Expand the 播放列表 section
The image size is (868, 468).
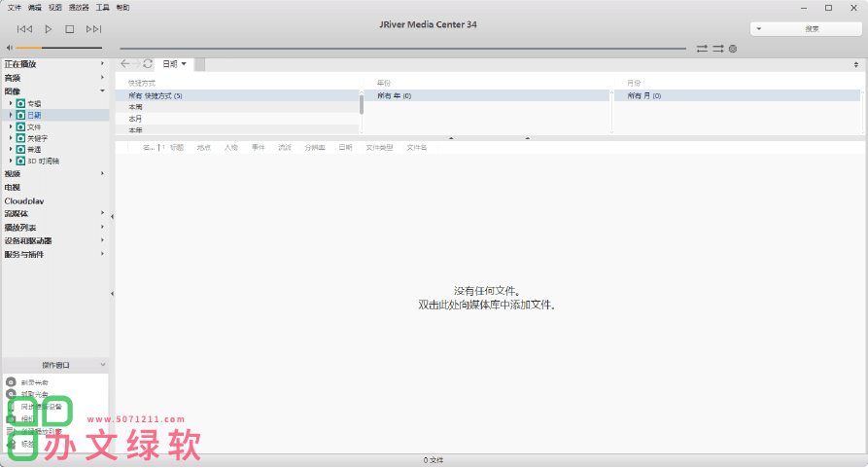102,227
